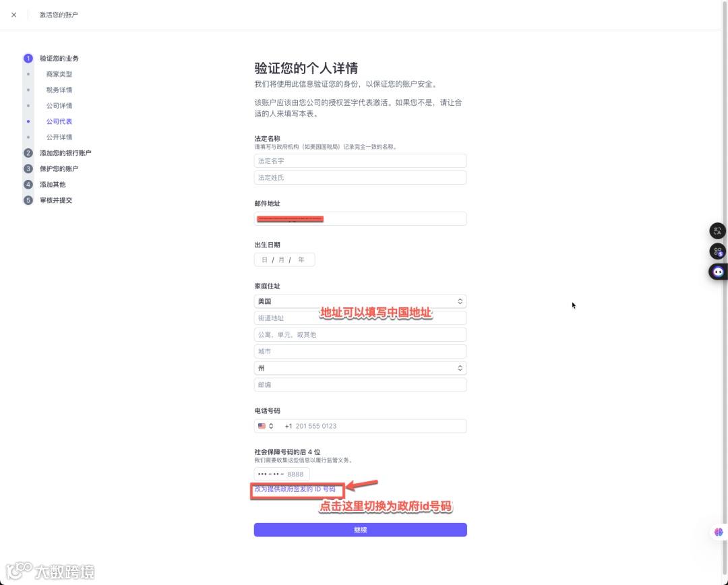The width and height of the screenshot is (728, 585).
Task: Open the chat assistant bubble at right side
Action: coord(717,272)
